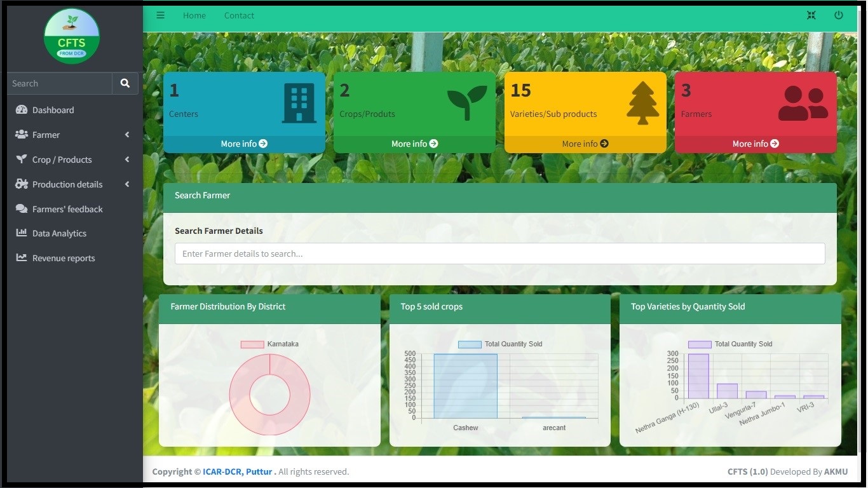Click the fullscreen icon in the top bar

pyautogui.click(x=811, y=15)
